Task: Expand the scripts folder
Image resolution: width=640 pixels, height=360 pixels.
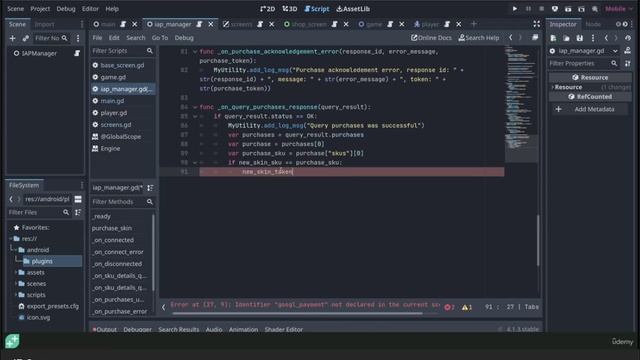Action: tap(16, 295)
